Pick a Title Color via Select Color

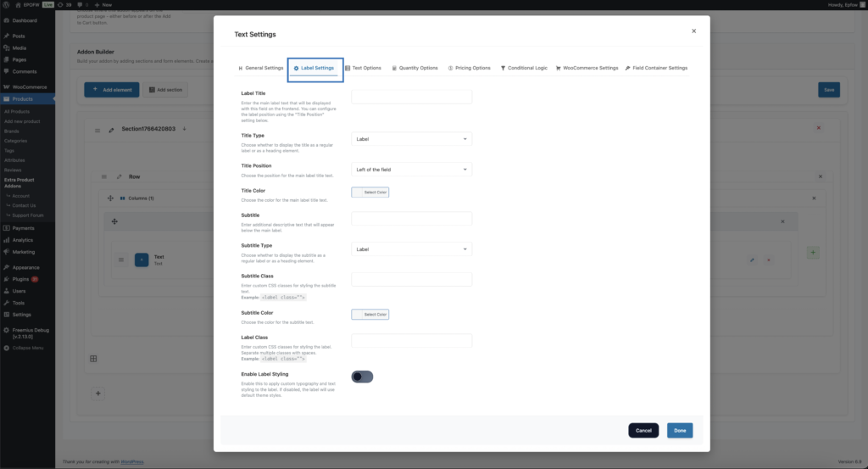click(370, 193)
